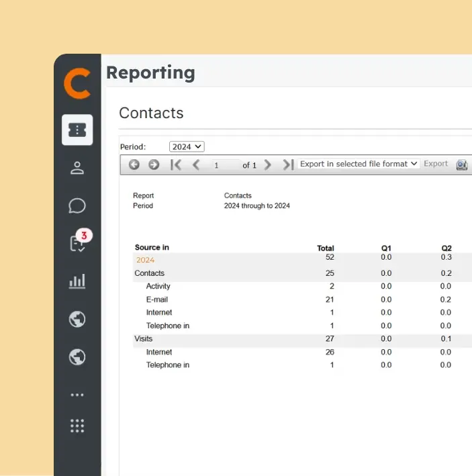Open the bar chart reporting icon
472x476 pixels.
[77, 281]
